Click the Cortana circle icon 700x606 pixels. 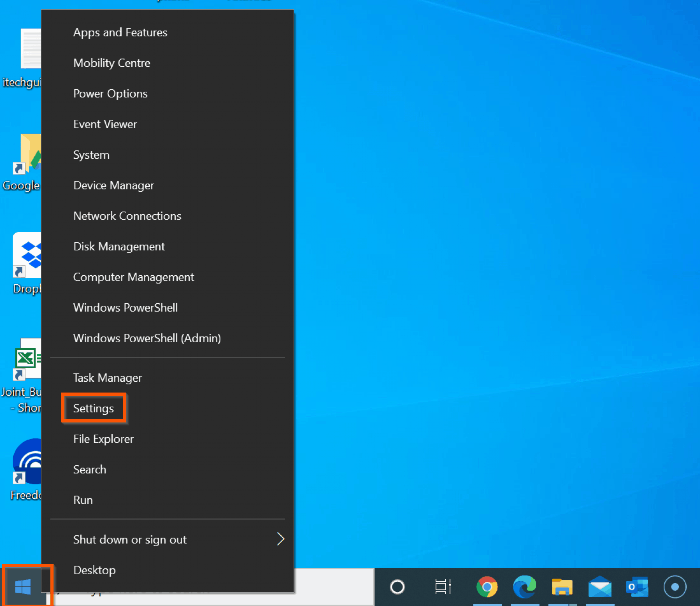(x=397, y=587)
